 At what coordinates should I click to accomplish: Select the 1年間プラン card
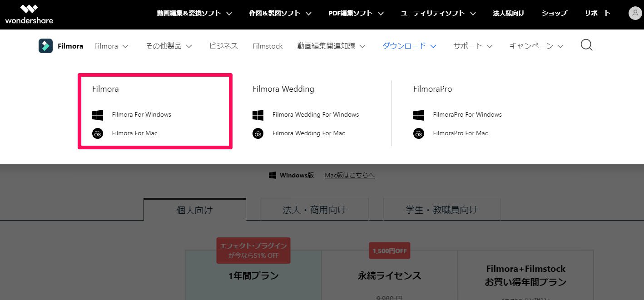(x=253, y=275)
